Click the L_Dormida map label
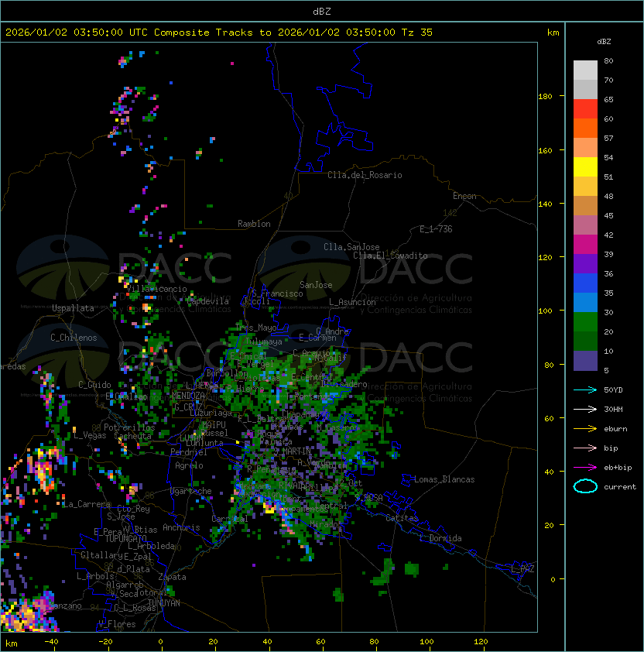The height and width of the screenshot is (652, 644). 440,538
